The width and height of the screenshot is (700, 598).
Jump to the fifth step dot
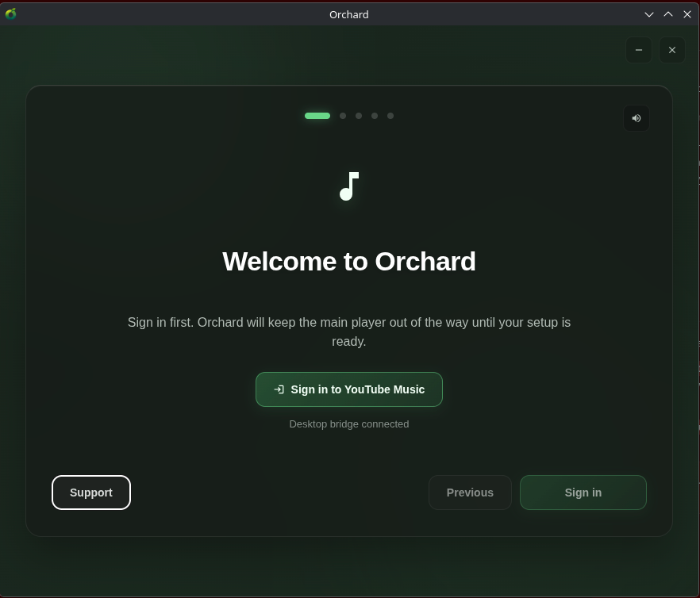coord(390,116)
